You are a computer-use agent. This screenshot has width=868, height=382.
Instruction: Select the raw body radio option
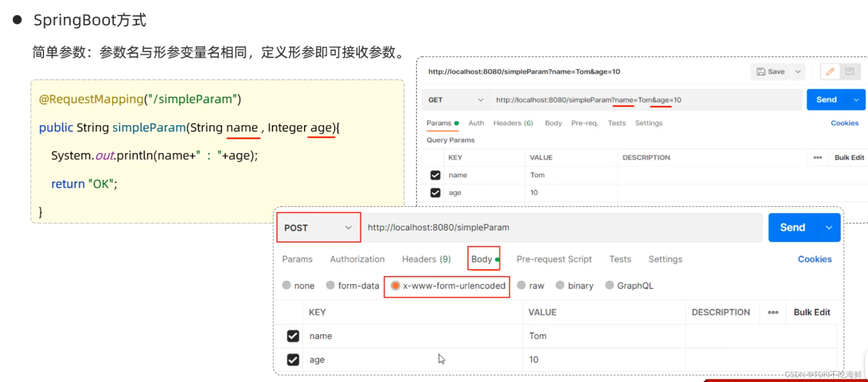point(521,285)
